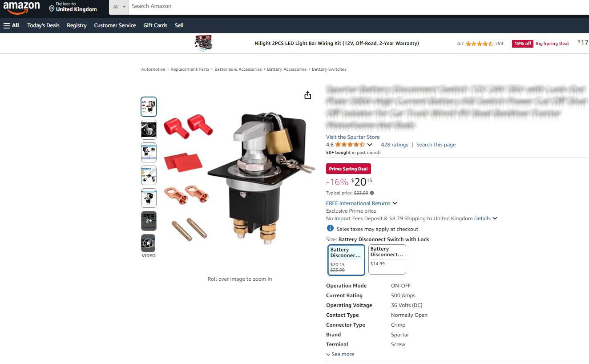Click the delivery location pin icon
This screenshot has width=589, height=364.
coord(52,8)
